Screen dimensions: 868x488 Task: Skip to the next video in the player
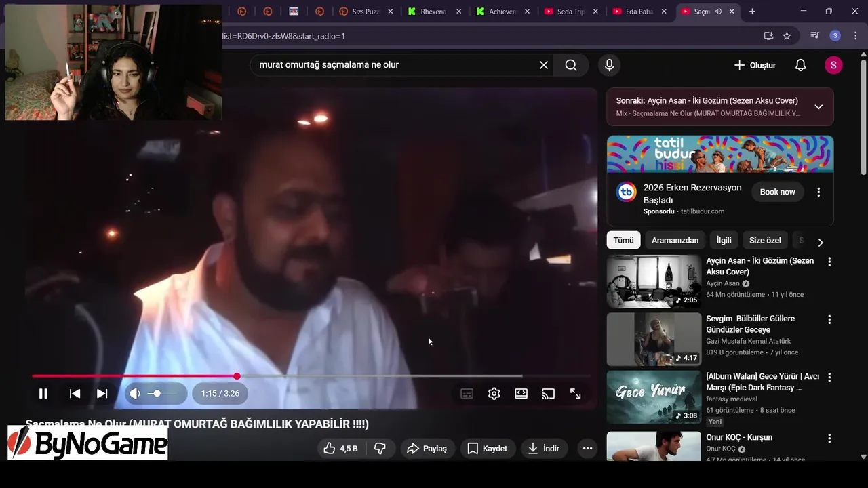[102, 394]
